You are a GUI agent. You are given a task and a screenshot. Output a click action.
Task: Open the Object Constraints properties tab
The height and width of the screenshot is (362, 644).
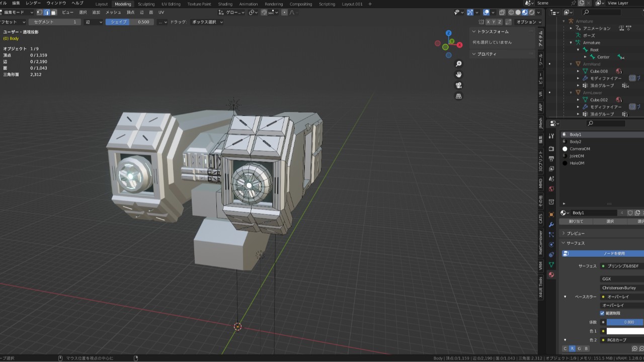[551, 254]
